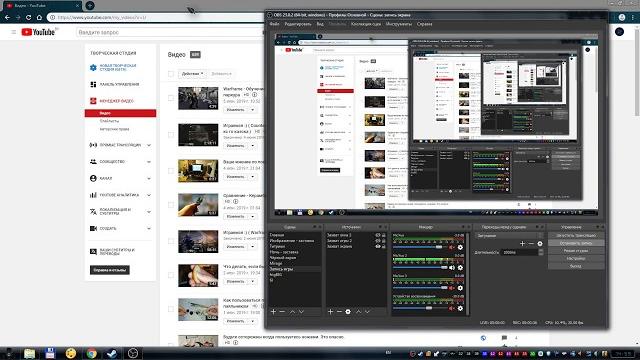This screenshot has height=360, width=640.
Task: Tick checkbox beside the Warframe video
Action: click(171, 98)
